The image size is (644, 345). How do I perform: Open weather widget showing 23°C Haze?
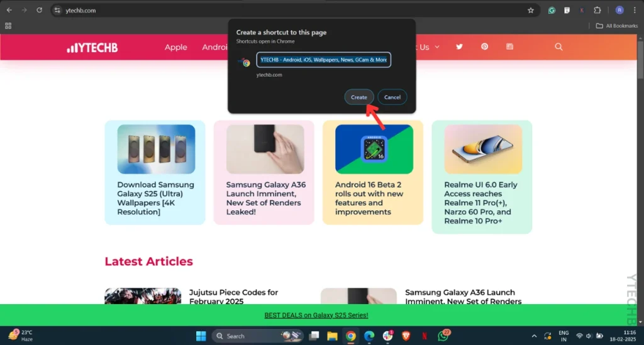point(21,336)
